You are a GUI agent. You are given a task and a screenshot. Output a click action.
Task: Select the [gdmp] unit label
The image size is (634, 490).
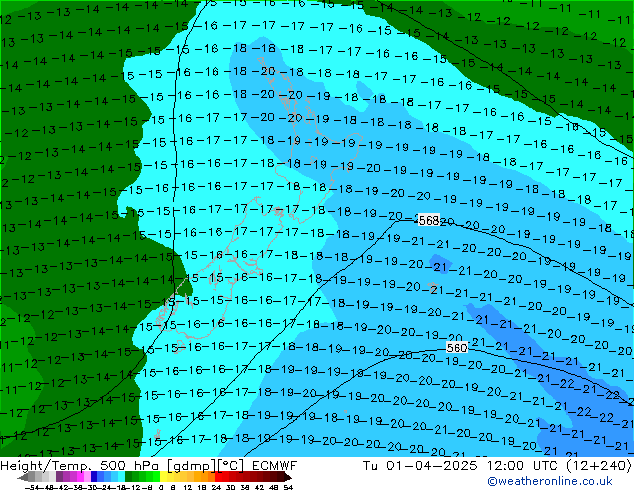(192, 466)
